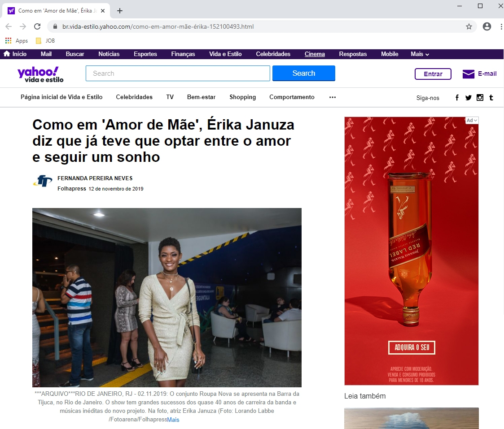This screenshot has height=429, width=504.
Task: Click the Tumblr follow icon
Action: [491, 98]
